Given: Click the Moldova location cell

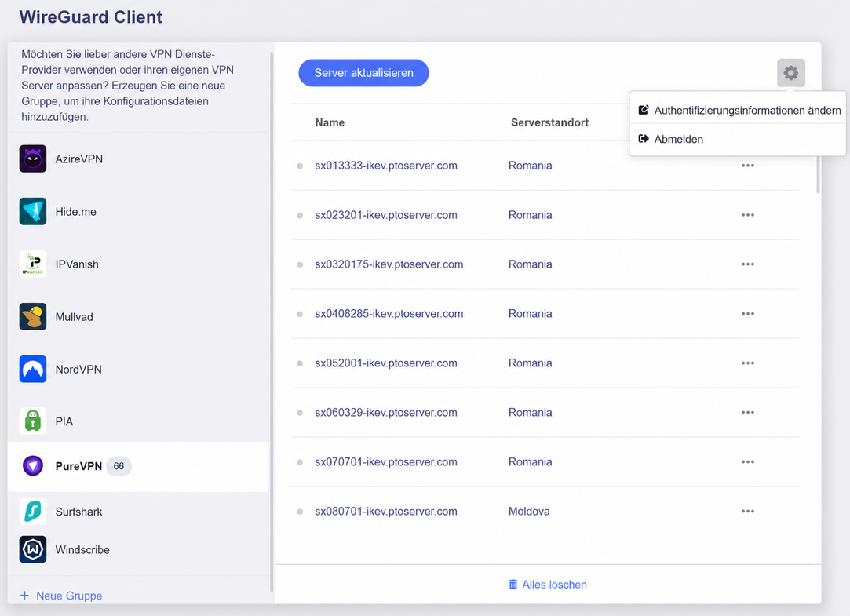Looking at the screenshot, I should click(529, 511).
